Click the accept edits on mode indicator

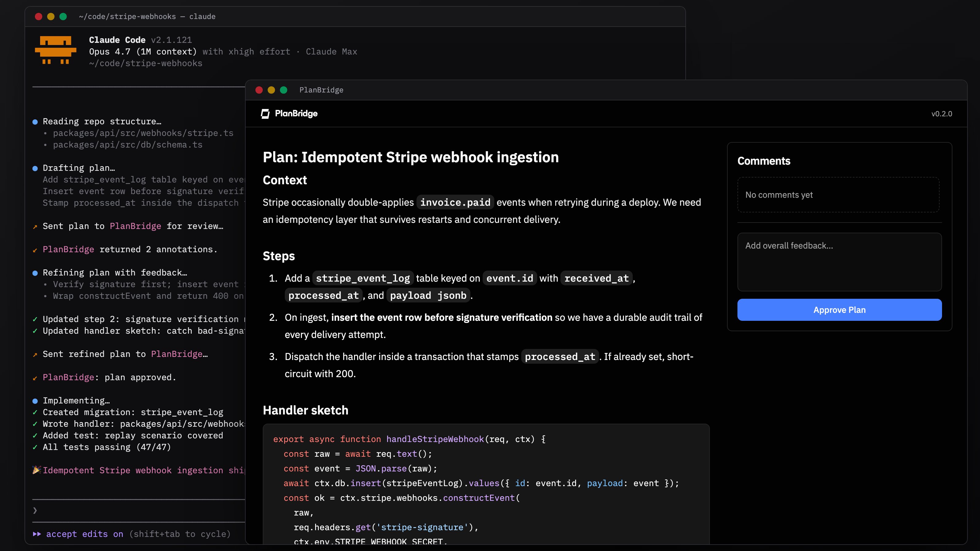tap(85, 534)
